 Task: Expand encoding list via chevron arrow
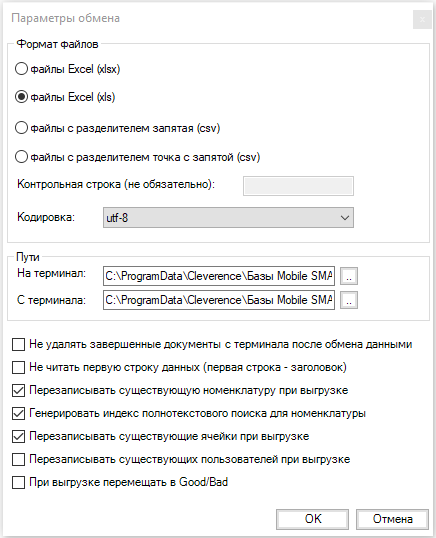click(x=345, y=218)
